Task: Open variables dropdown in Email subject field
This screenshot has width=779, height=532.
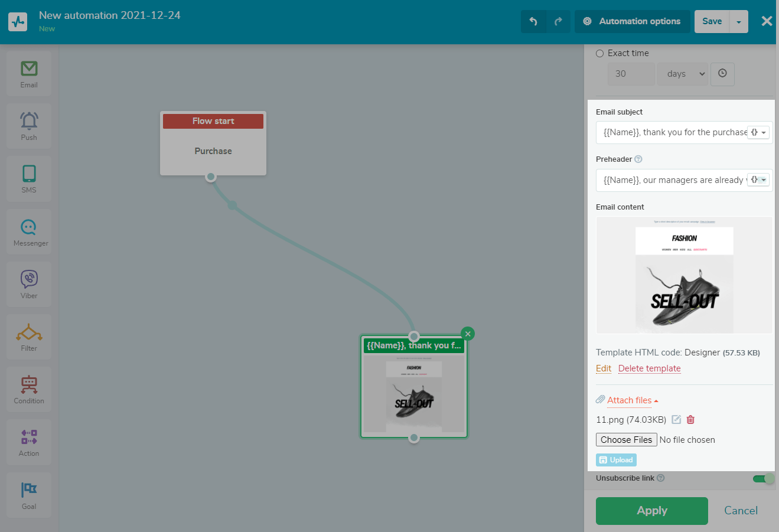Action: tap(758, 132)
